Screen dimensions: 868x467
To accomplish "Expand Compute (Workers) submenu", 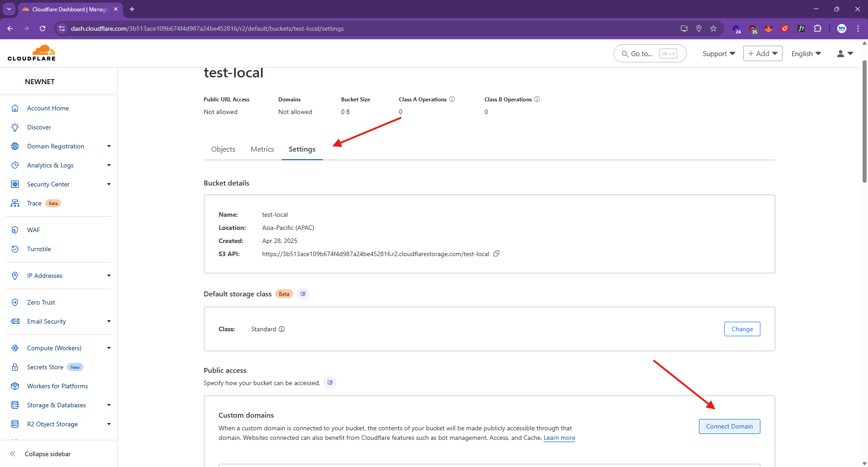I will (109, 348).
